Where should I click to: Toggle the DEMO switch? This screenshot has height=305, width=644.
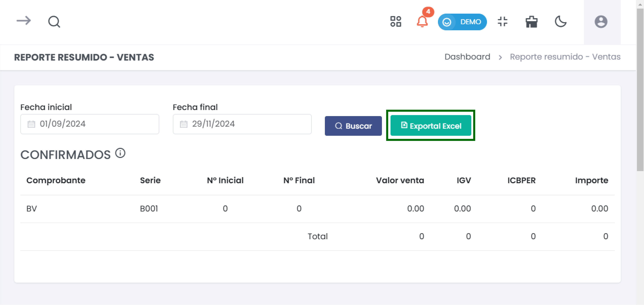[x=462, y=22]
